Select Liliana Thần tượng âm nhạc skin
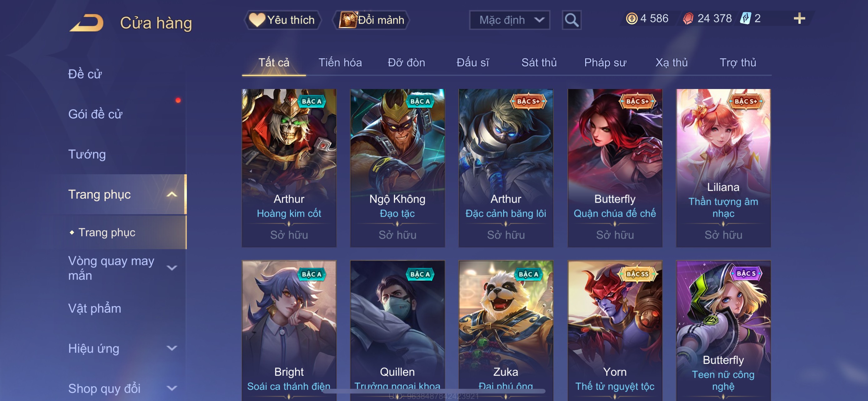Viewport: 868px width, 401px height. (x=723, y=168)
